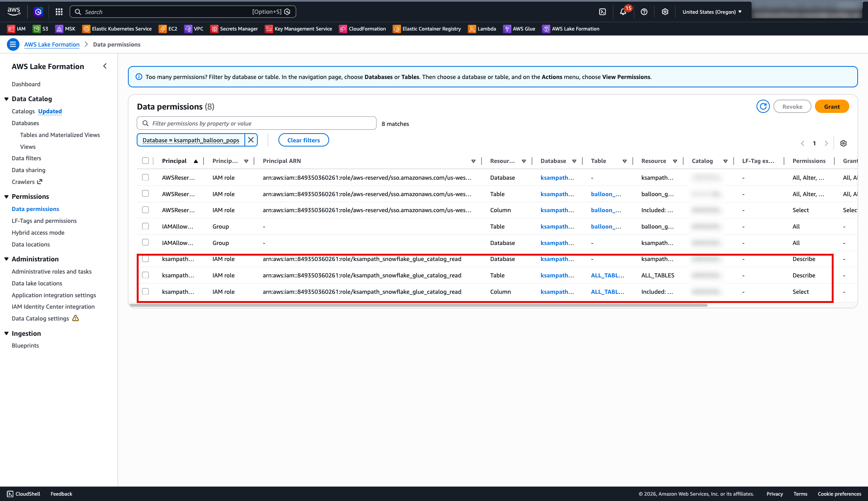868x501 pixels.
Task: Collapse the Data Catalog section
Action: pos(6,99)
